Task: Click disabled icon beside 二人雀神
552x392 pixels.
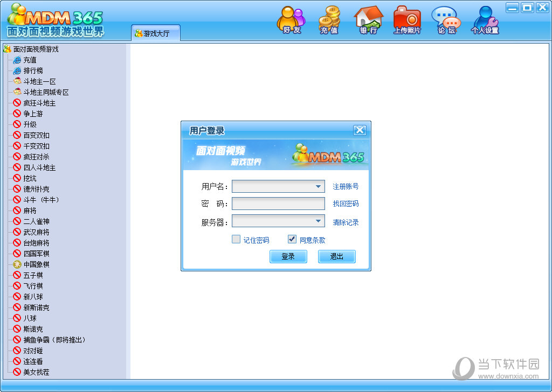Action: coord(17,221)
